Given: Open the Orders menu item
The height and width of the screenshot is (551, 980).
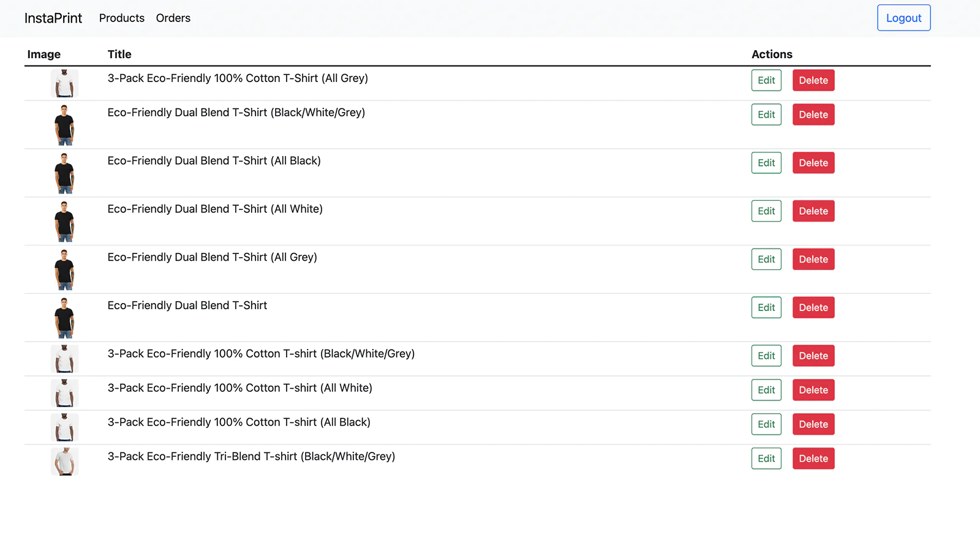Looking at the screenshot, I should (173, 18).
